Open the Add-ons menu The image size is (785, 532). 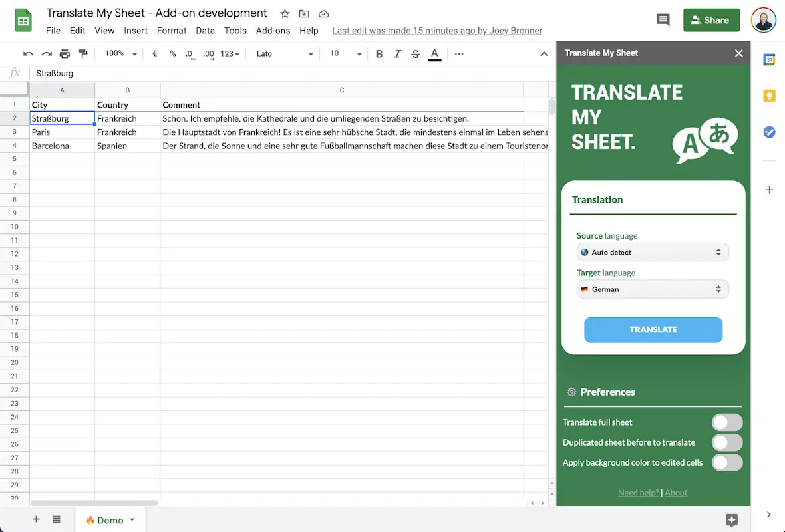(273, 31)
